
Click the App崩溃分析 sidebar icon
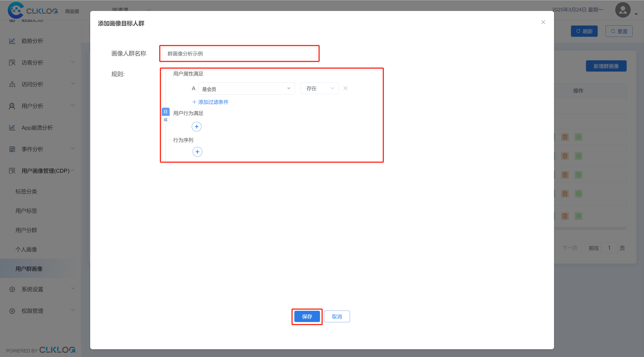[x=12, y=128]
